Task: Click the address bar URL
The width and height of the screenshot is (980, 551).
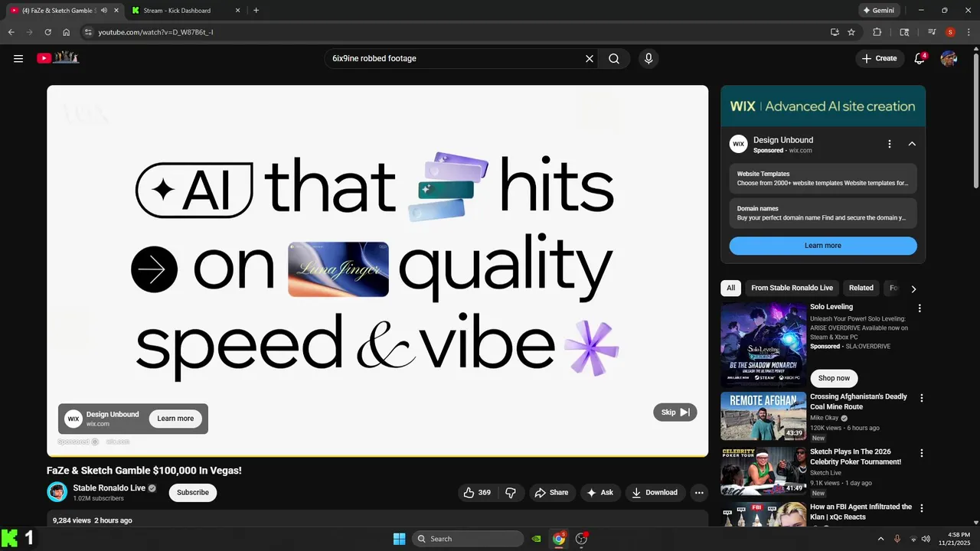Action: pos(155,32)
